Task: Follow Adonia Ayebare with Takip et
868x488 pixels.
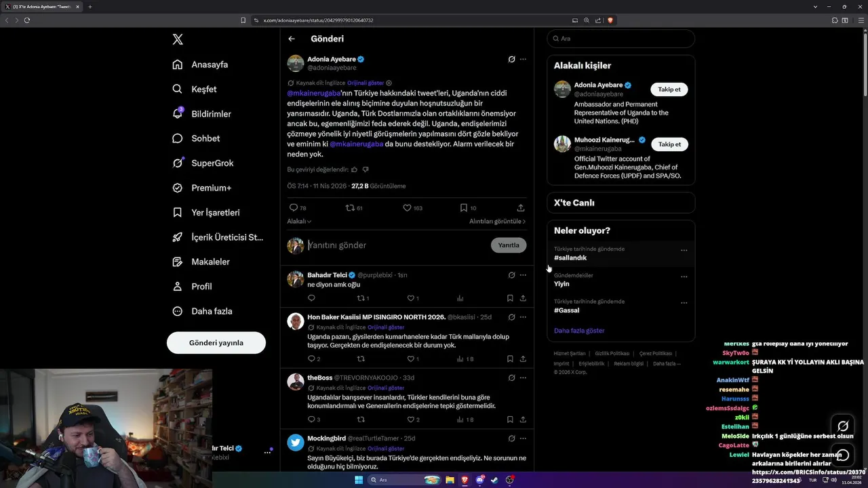Action: (x=669, y=89)
